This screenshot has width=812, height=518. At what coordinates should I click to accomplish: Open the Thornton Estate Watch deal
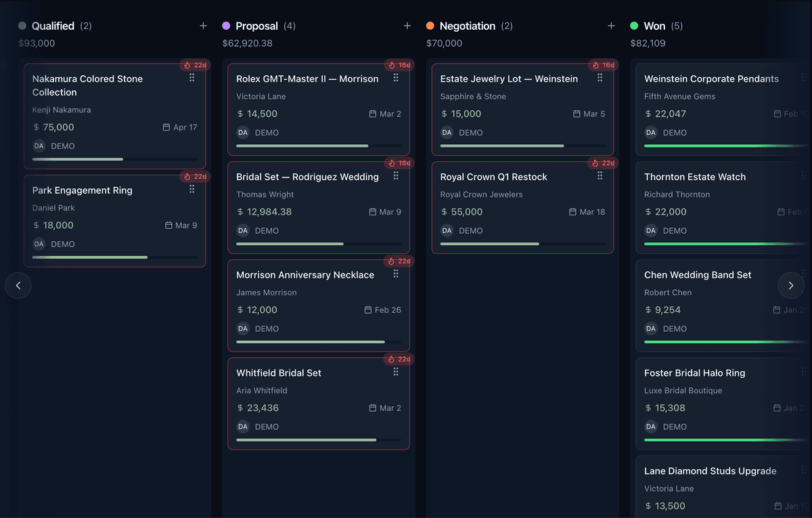click(x=723, y=207)
